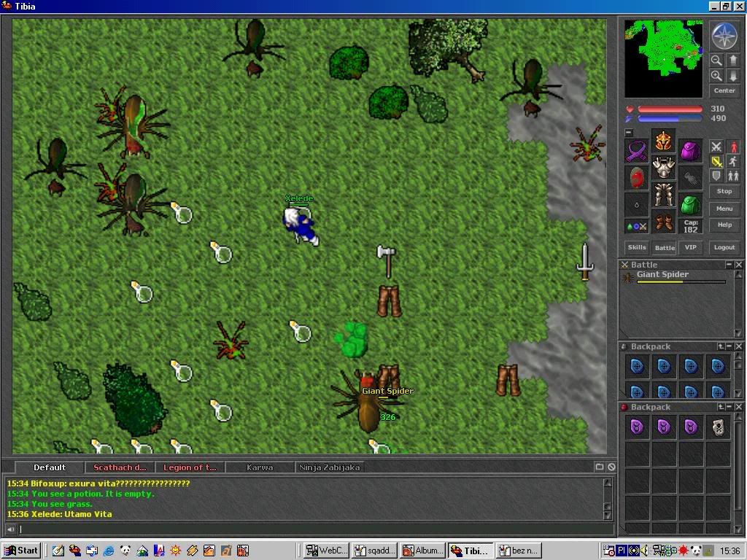Click the health heart icon
This screenshot has height=560, width=747.
630,109
